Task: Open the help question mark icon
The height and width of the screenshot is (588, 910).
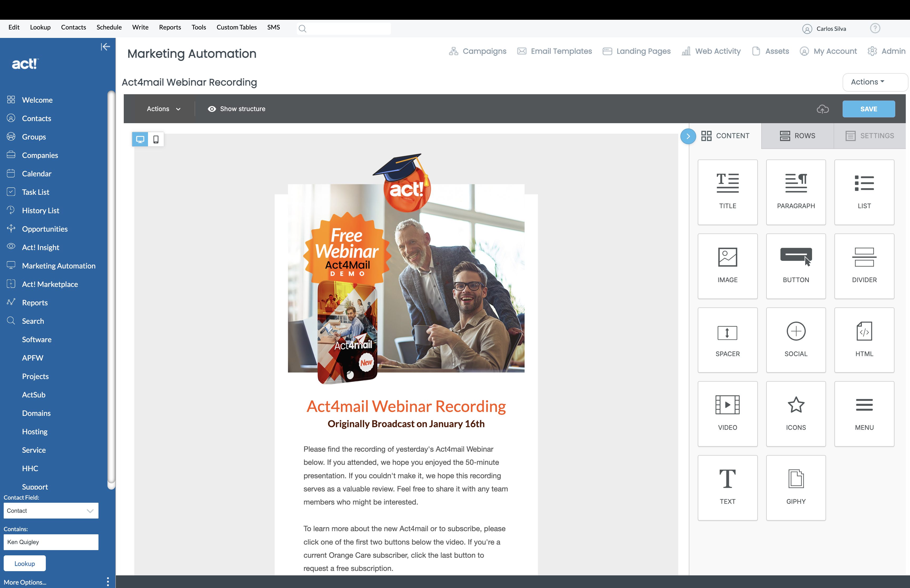Action: (x=875, y=28)
